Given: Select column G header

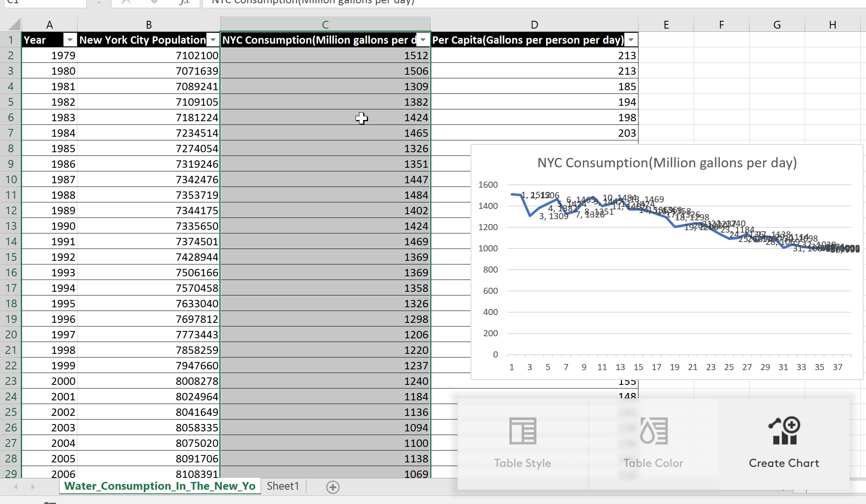Looking at the screenshot, I should [x=777, y=24].
